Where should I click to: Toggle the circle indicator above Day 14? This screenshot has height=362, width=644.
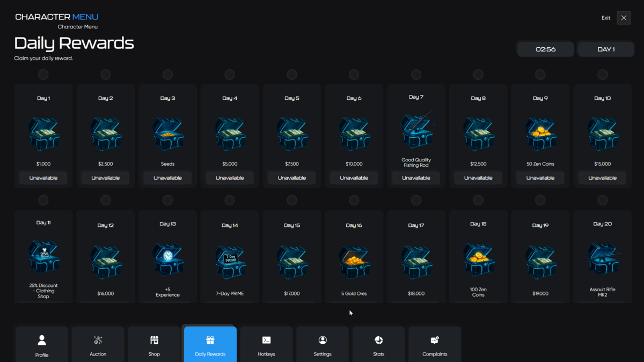coord(230,201)
